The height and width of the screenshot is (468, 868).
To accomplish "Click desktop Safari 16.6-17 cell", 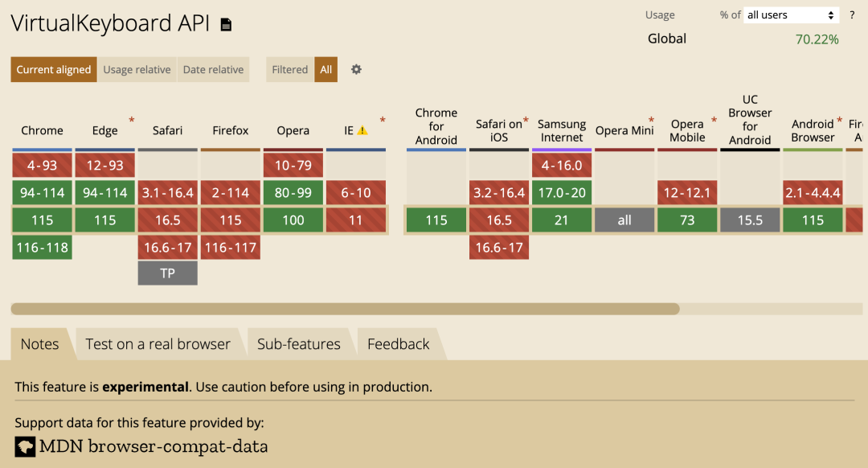I will click(x=168, y=247).
